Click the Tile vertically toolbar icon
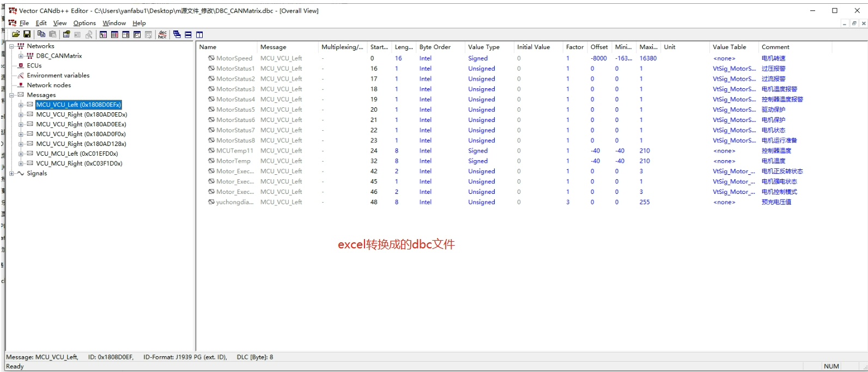Viewport: 868px width, 372px height. (199, 34)
